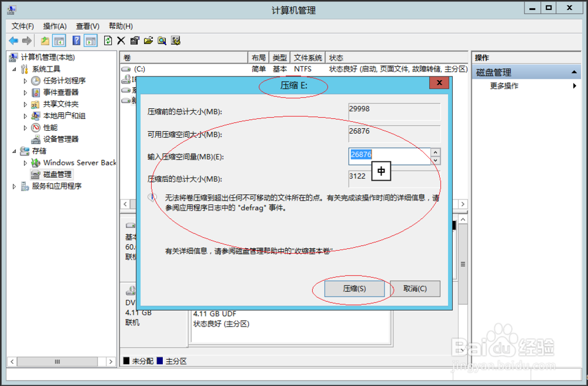Click the delete (X) icon in the toolbar
Screen dimensions: 588x386
click(x=121, y=40)
